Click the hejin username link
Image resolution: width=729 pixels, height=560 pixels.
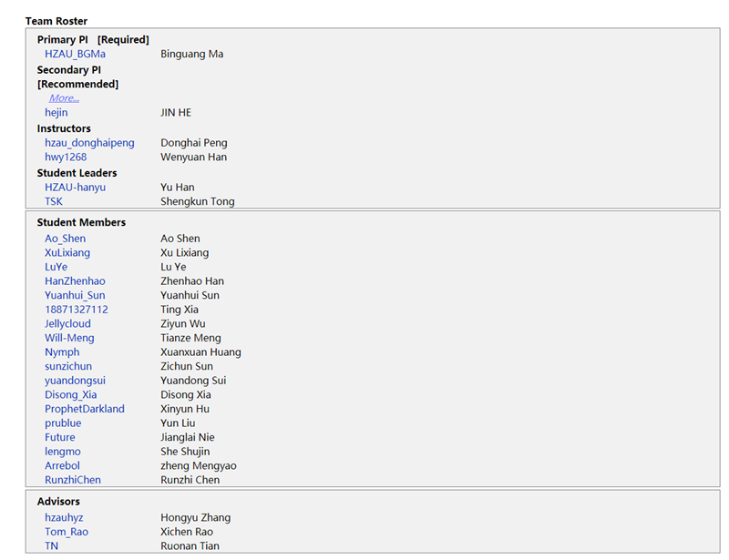(x=56, y=113)
